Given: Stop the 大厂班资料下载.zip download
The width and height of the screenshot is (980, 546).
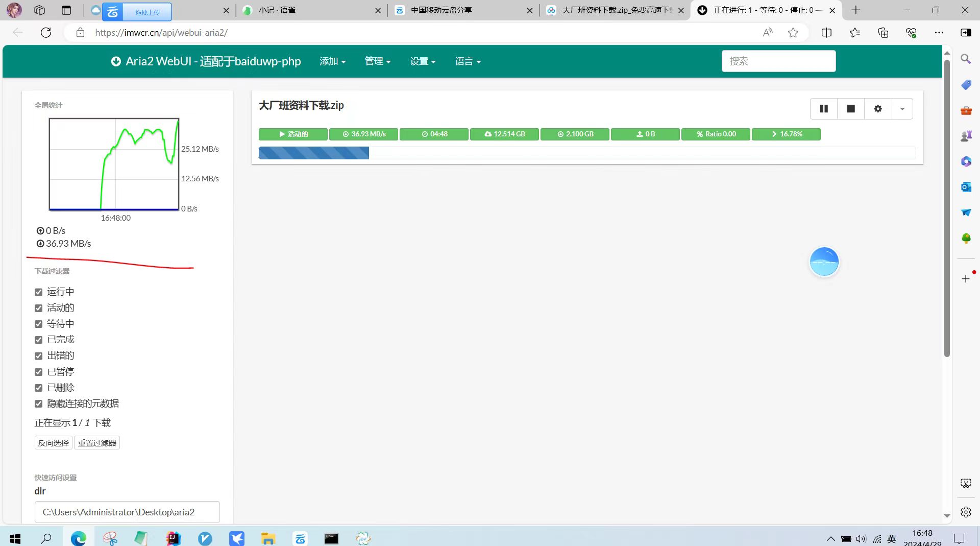Looking at the screenshot, I should 851,109.
